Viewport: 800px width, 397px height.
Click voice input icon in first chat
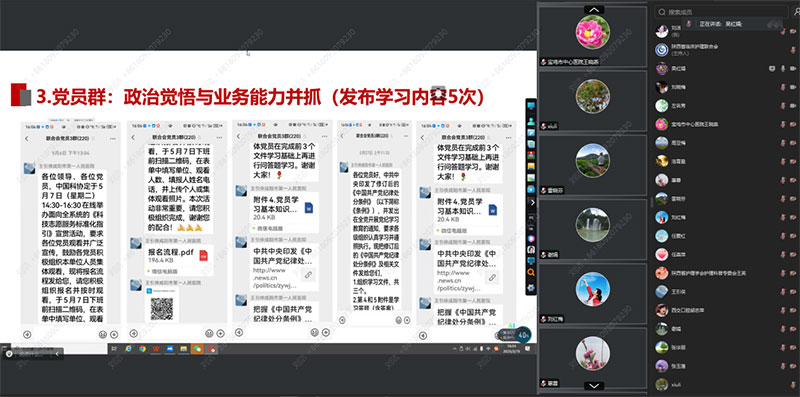point(27,335)
